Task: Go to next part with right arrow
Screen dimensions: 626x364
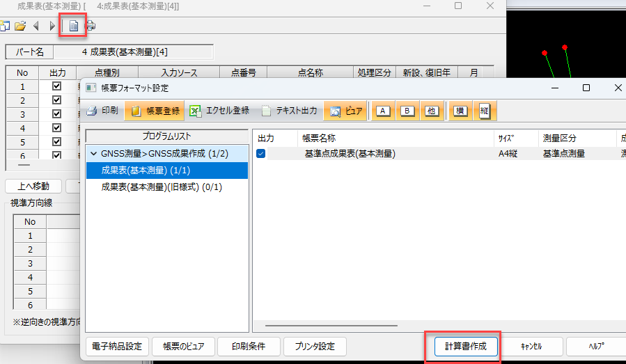Action: (x=52, y=26)
